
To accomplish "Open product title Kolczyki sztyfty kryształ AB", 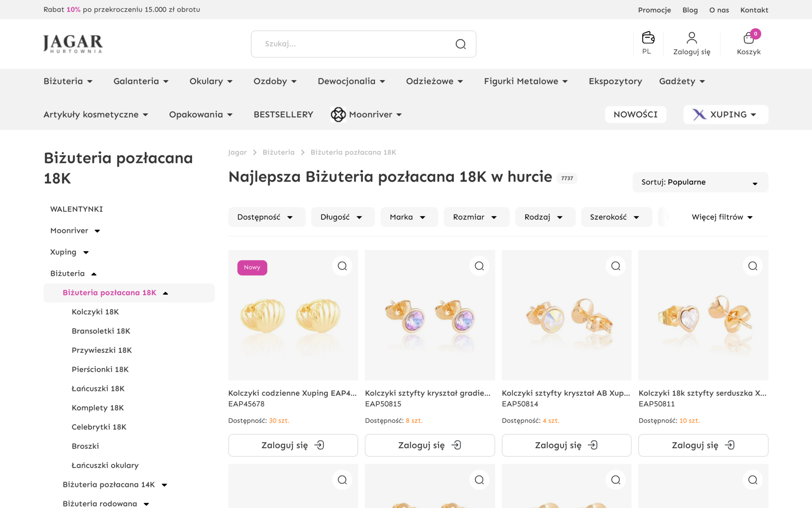I will (566, 393).
